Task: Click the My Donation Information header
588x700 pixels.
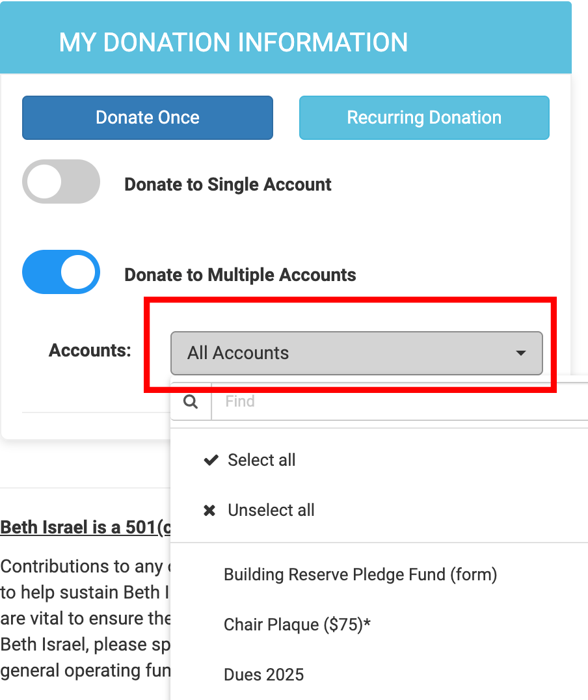Action: pyautogui.click(x=233, y=42)
